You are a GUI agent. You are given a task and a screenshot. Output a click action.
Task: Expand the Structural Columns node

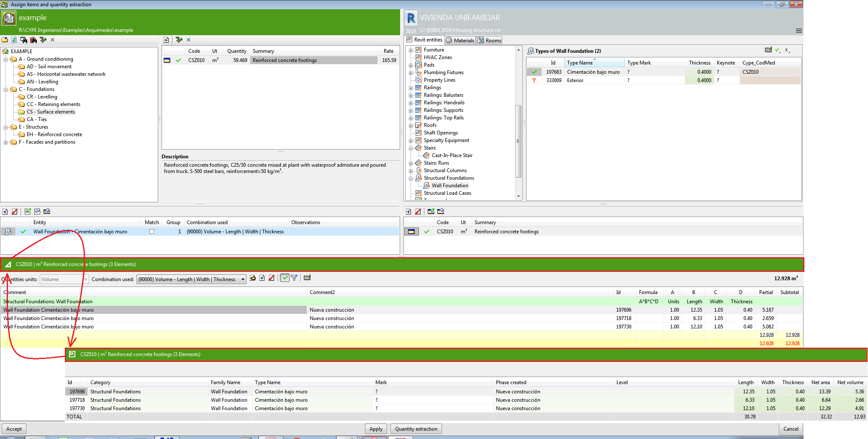click(x=411, y=171)
